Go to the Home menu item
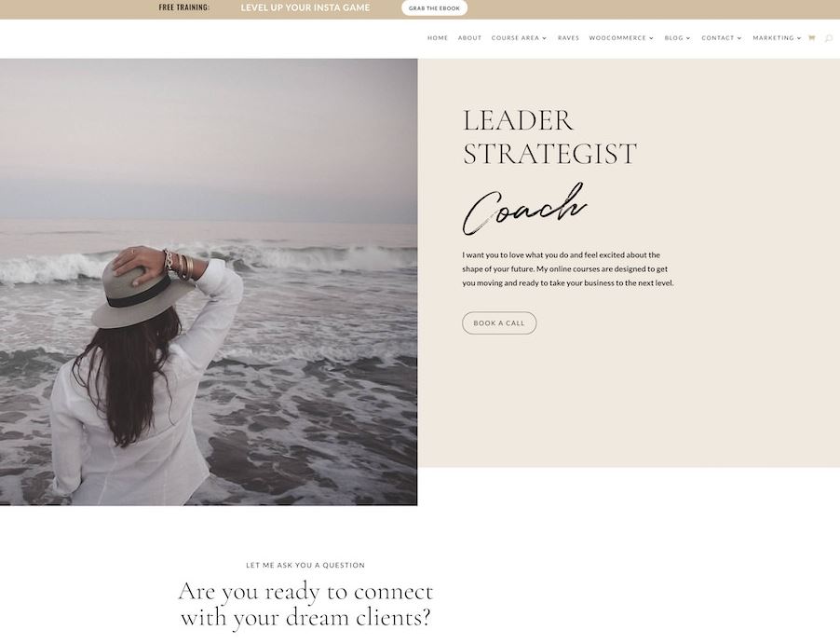 [438, 38]
